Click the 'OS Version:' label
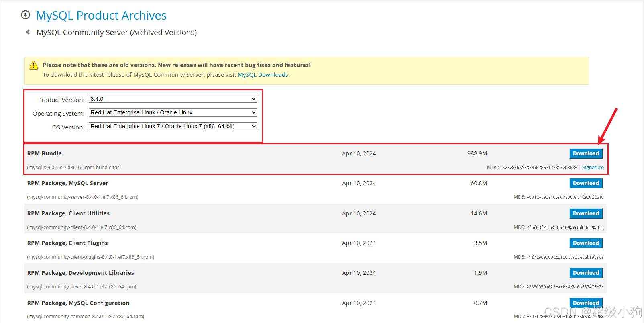This screenshot has width=644, height=323. [68, 127]
